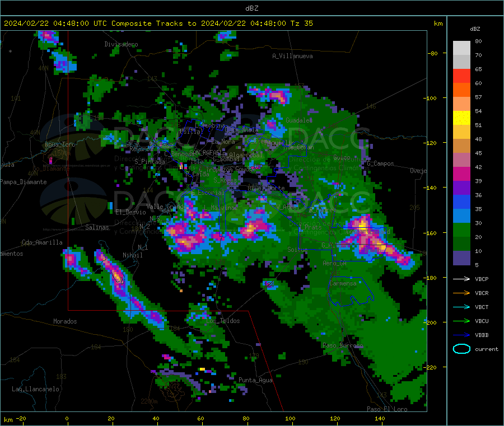Select the yellow 51-54 dBZ color swatch
This screenshot has width=504, height=426.
coord(461,118)
